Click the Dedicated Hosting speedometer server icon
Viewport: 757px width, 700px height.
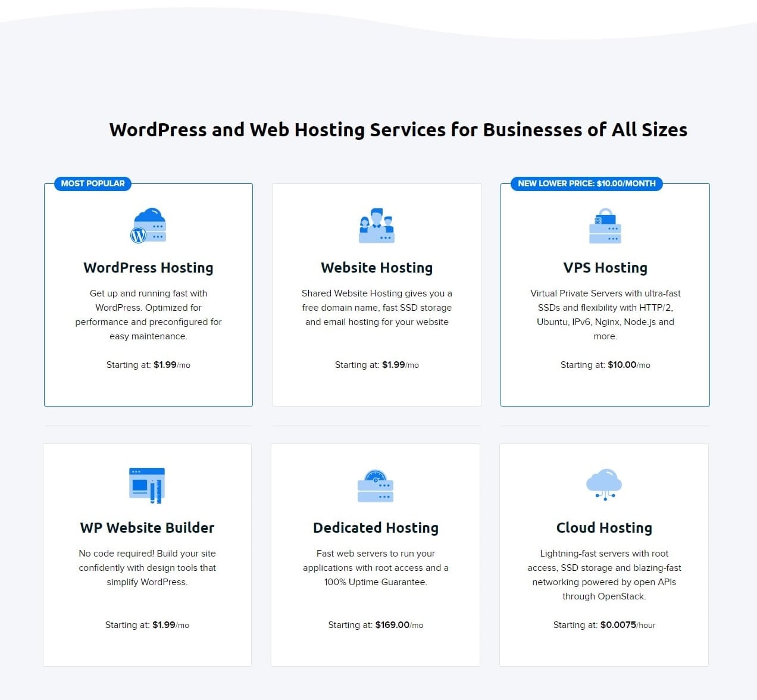376,485
